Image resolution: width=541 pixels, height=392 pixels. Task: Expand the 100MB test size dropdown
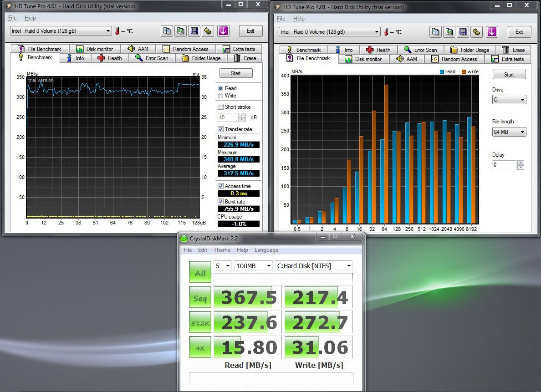[253, 266]
